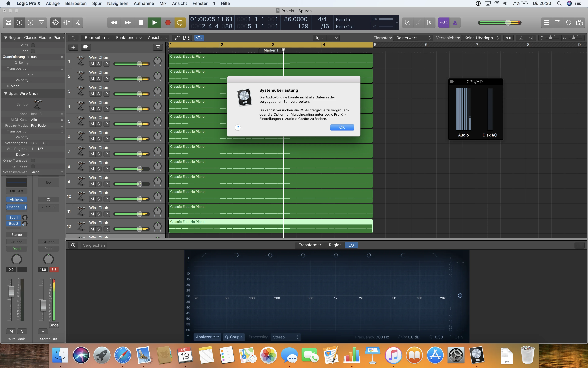Click track 3 volume slider
Screen dimensions: 588x368
pos(132,94)
